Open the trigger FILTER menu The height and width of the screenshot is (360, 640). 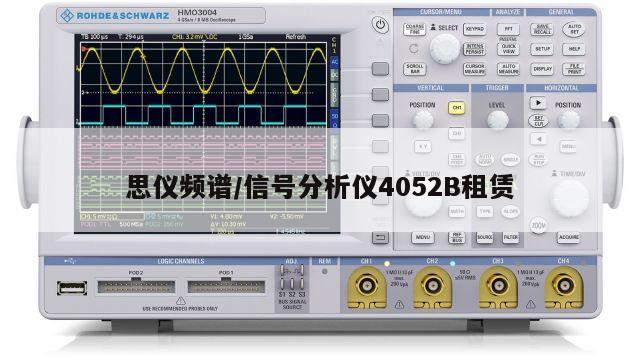pos(511,238)
